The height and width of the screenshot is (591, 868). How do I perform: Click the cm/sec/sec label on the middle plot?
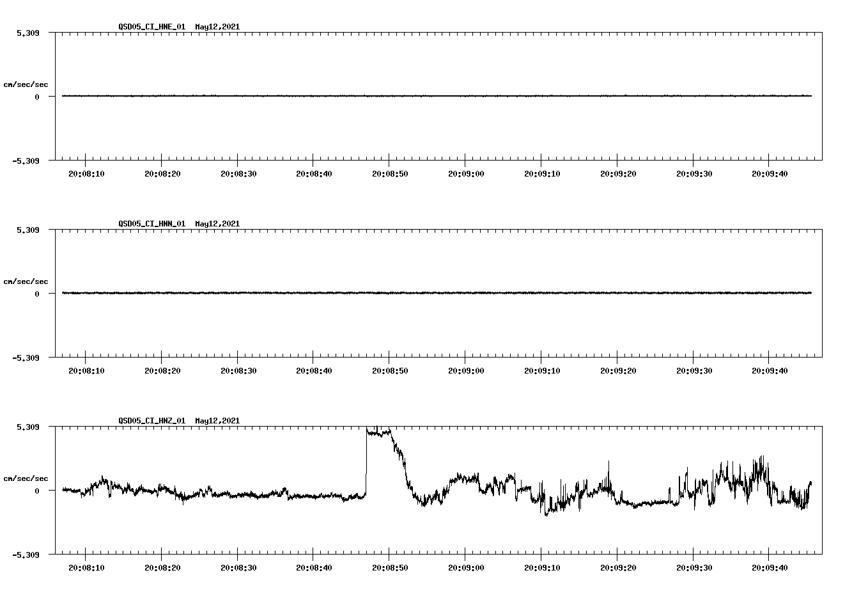tap(26, 281)
